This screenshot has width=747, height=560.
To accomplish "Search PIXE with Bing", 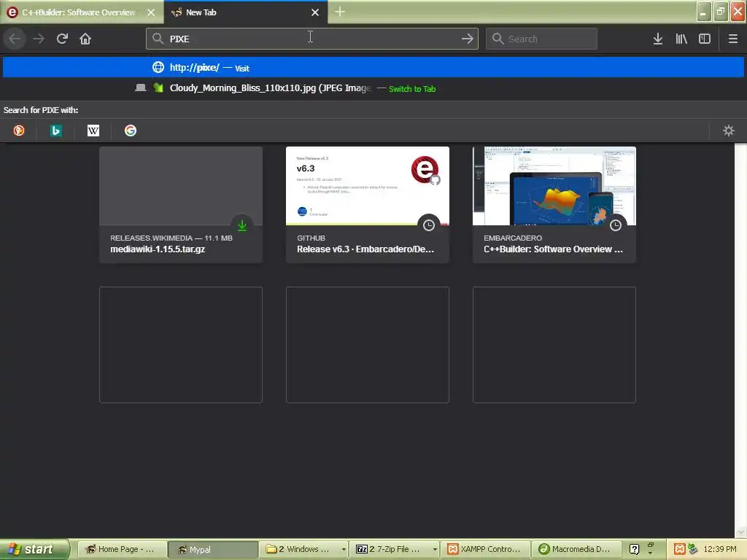I will [x=55, y=131].
